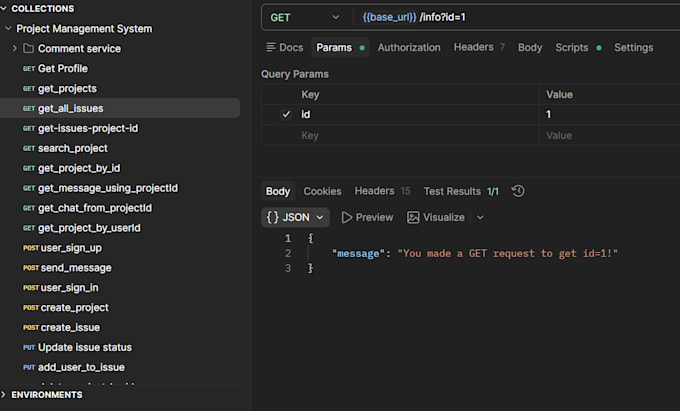
Task: Switch to the Authorization tab
Action: click(409, 47)
